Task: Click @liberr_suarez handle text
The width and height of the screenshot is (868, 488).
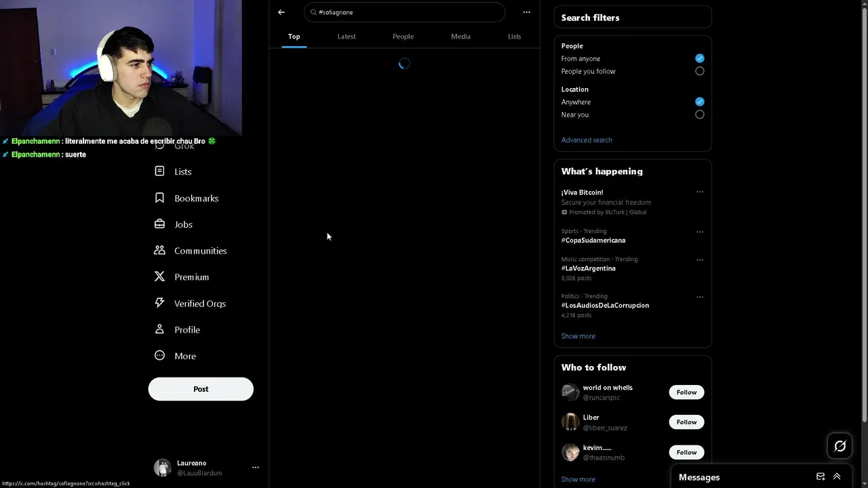Action: [x=605, y=428]
